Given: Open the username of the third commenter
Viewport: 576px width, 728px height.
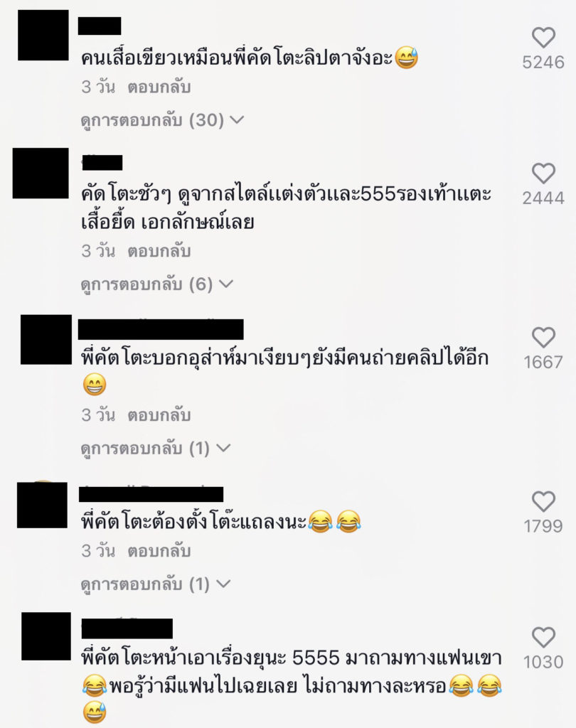Looking at the screenshot, I should (x=161, y=329).
